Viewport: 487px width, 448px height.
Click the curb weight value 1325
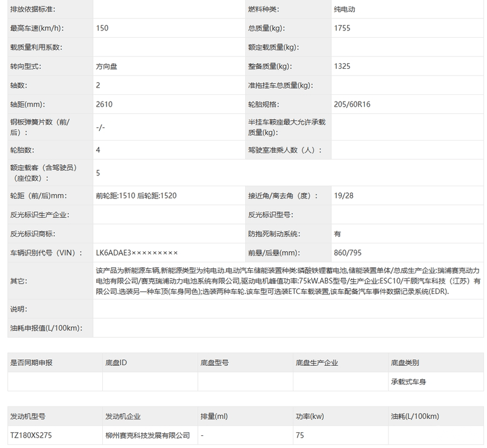coord(342,66)
